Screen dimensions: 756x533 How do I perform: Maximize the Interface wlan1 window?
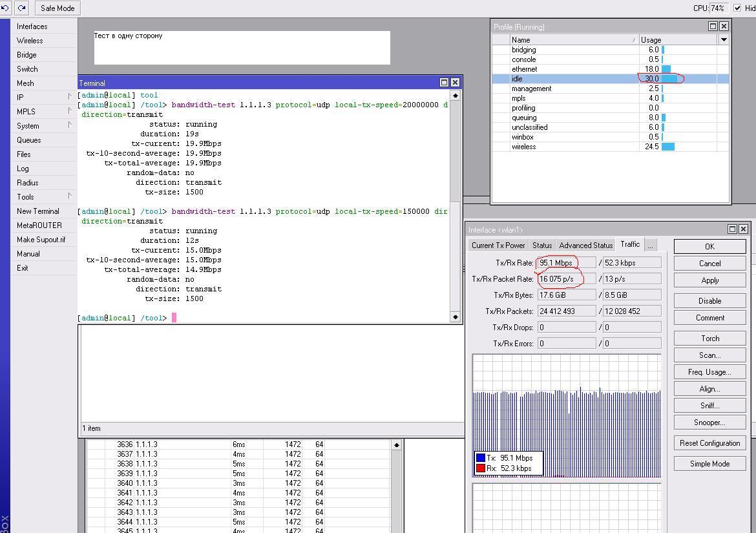coord(732,229)
